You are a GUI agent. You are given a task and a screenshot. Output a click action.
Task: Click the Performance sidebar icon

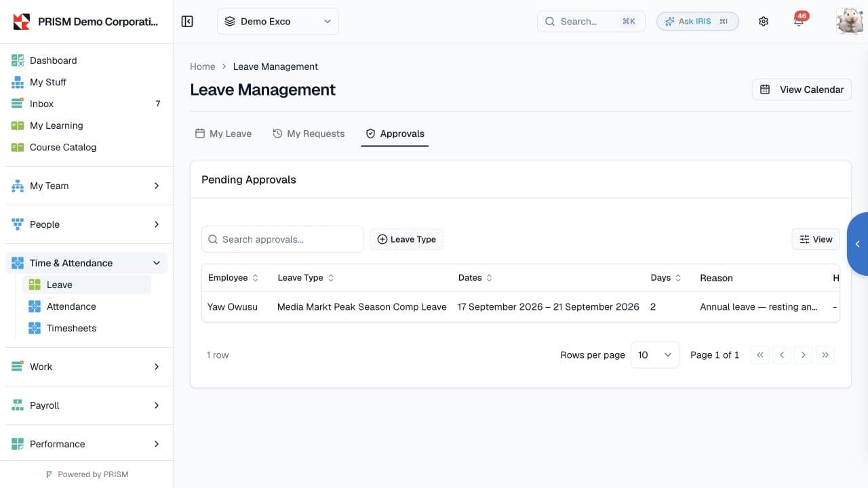(18, 444)
